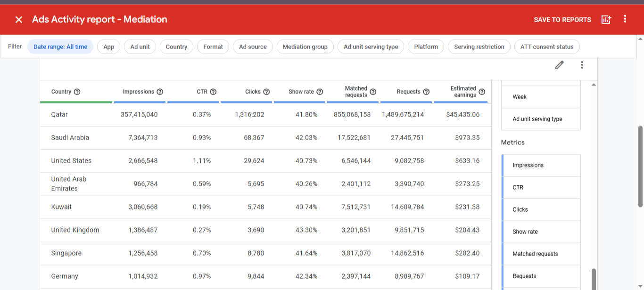
Task: Toggle the Impressions metric in side panel
Action: pyautogui.click(x=540, y=166)
